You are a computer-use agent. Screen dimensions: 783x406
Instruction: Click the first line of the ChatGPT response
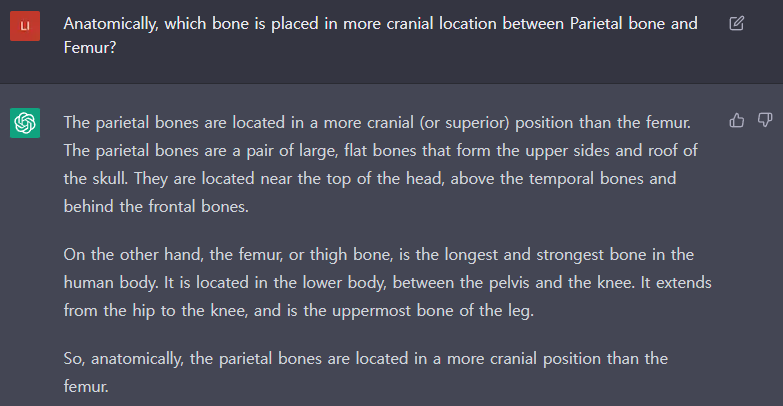click(377, 123)
